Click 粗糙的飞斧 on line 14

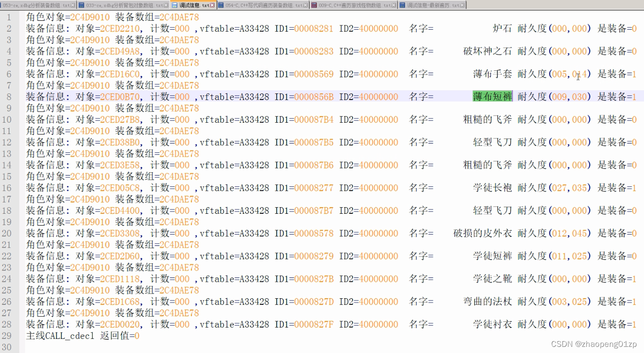(487, 165)
